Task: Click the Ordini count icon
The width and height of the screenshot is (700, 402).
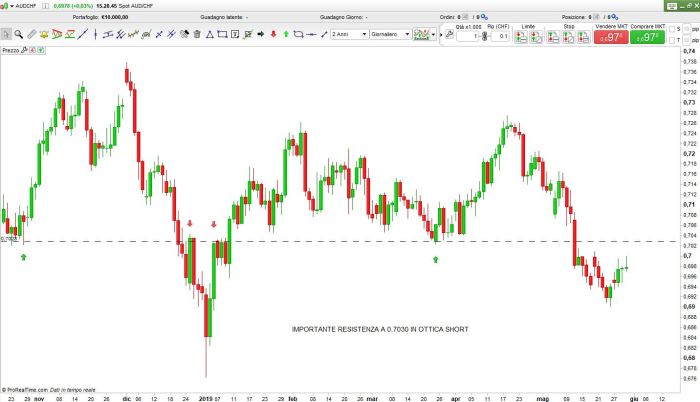Action: tap(465, 17)
